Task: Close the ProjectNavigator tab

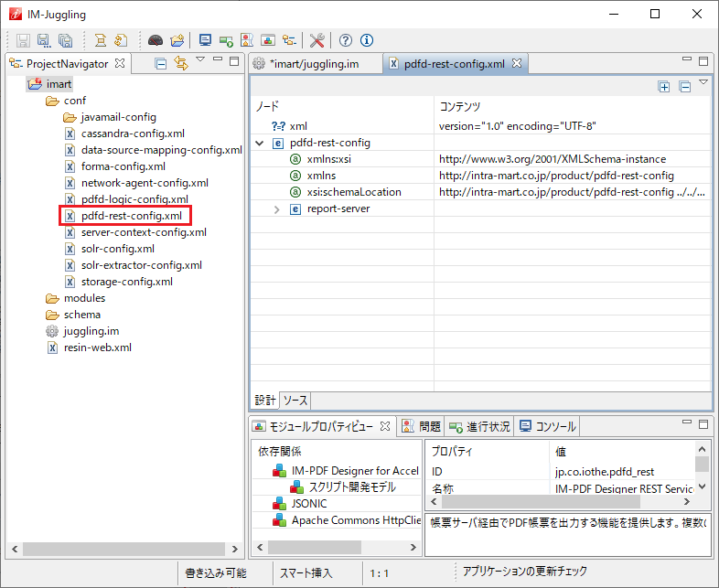Action: [120, 63]
